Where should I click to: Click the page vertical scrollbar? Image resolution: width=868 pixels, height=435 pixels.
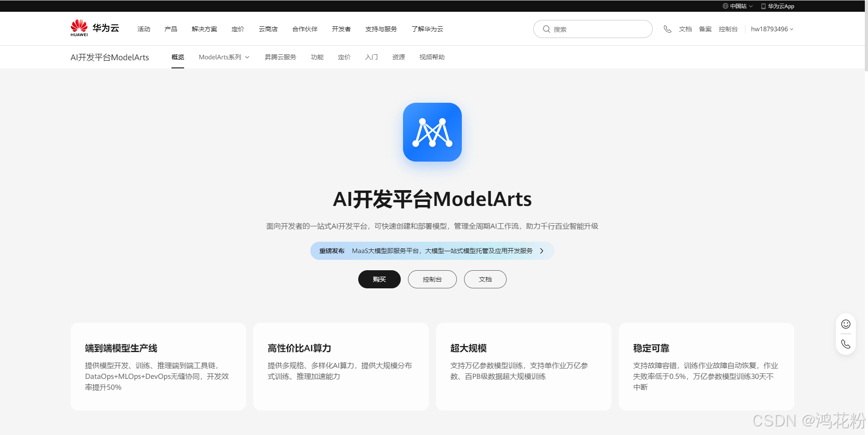pos(866,36)
